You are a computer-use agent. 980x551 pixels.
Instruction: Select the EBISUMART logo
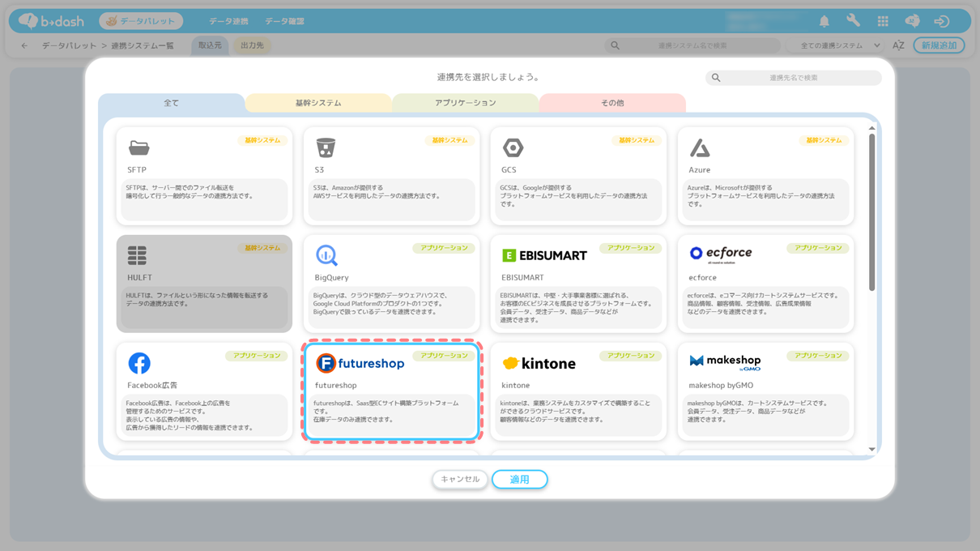(x=544, y=255)
